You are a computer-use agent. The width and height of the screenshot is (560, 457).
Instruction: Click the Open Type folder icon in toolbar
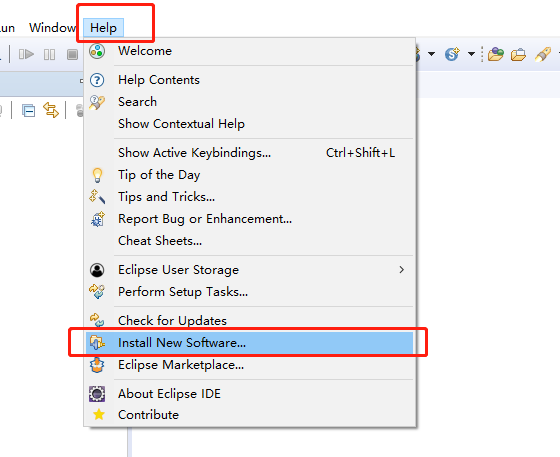(x=496, y=54)
